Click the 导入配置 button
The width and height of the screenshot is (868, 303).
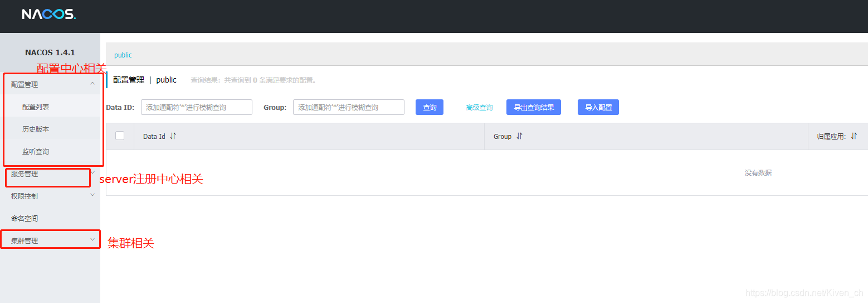pos(598,107)
